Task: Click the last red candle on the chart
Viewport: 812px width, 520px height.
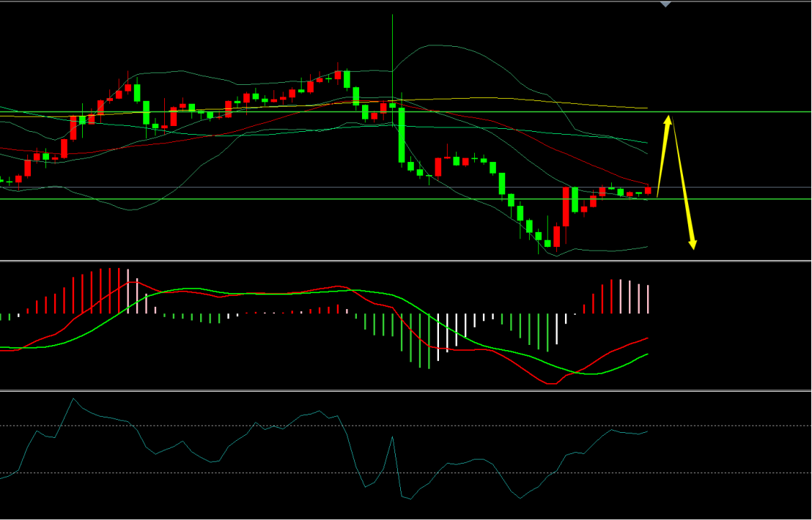Action: 648,190
